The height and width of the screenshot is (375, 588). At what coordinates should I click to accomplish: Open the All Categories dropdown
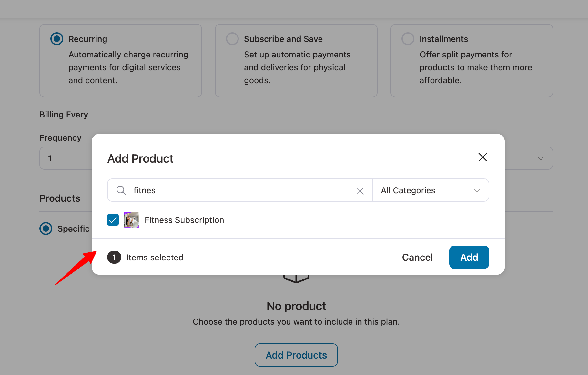coord(431,190)
